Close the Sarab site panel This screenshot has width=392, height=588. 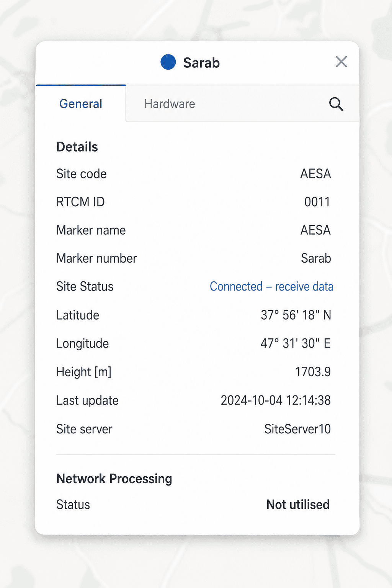(341, 62)
